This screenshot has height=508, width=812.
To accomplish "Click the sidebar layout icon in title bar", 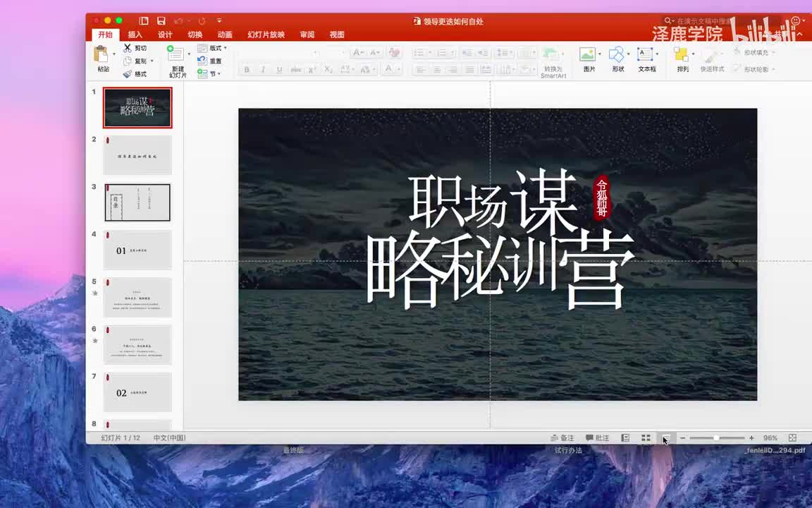I will [x=144, y=20].
